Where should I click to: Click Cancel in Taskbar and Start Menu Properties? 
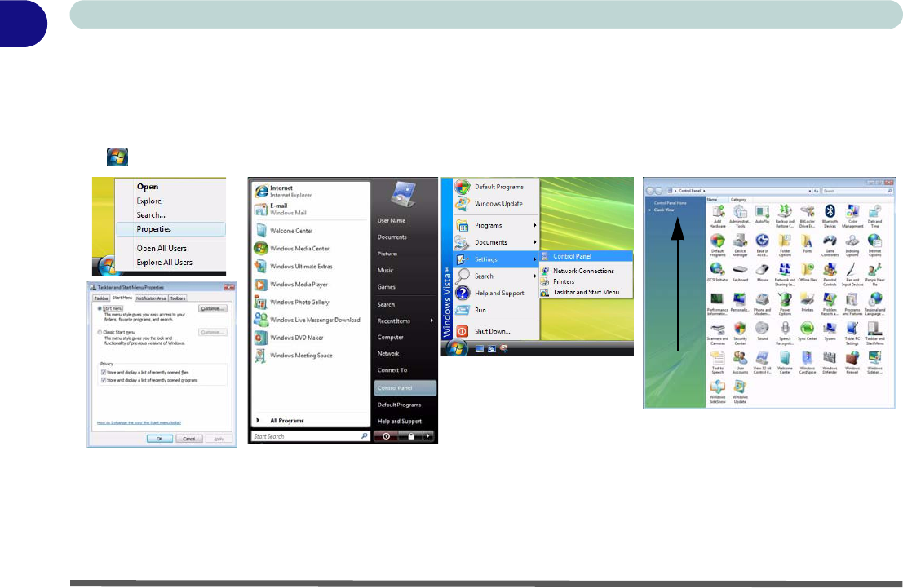(x=189, y=439)
